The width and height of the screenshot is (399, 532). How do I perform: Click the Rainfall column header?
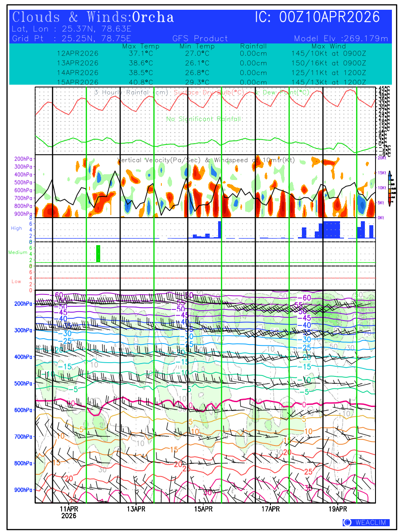[x=253, y=46]
